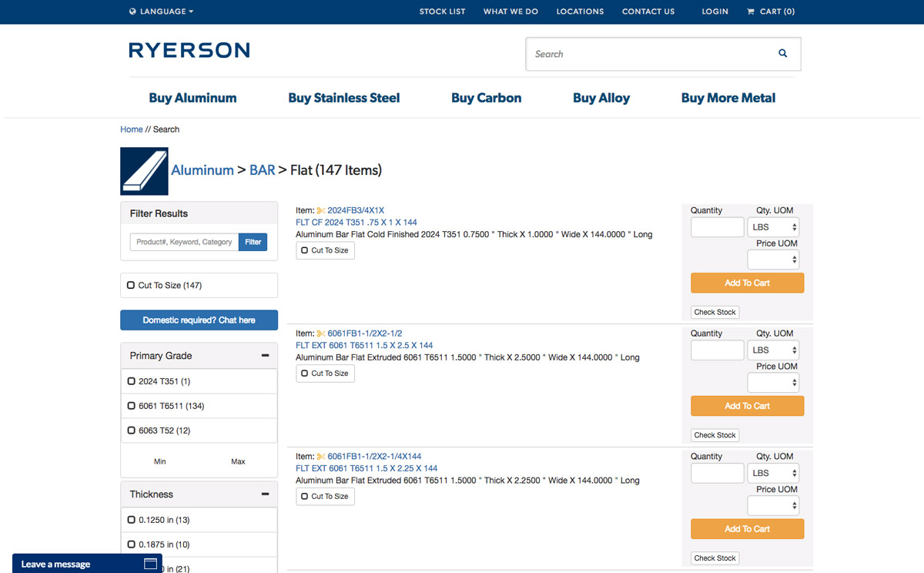Screen dimensions: 924x573
Task: Collapse Thickness filter with minus icon
Action: tap(265, 494)
